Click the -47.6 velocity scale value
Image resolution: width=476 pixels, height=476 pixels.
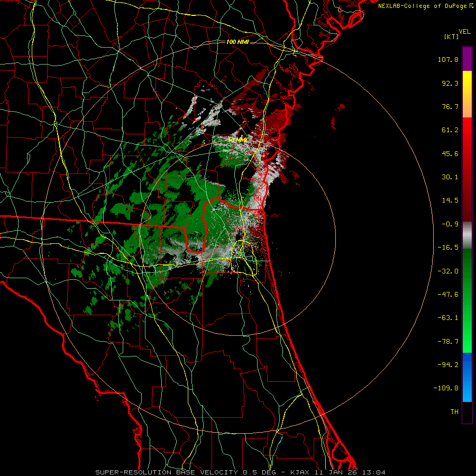pyautogui.click(x=448, y=295)
